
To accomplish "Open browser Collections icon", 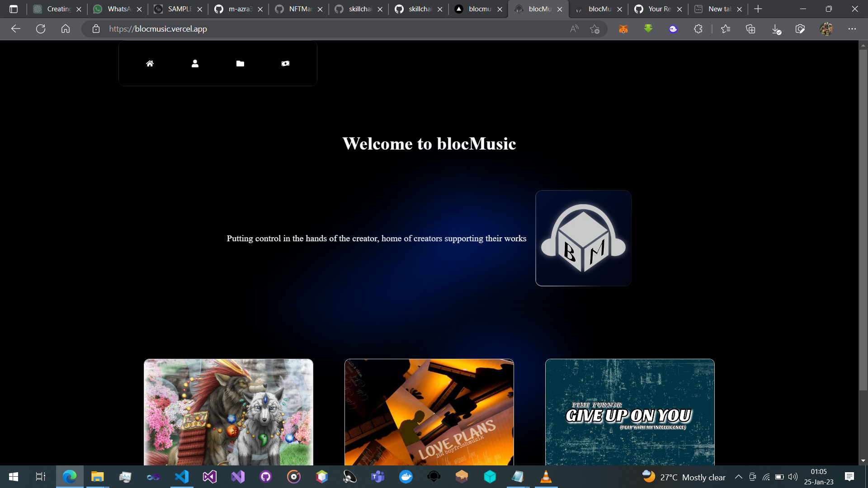I will tap(750, 29).
